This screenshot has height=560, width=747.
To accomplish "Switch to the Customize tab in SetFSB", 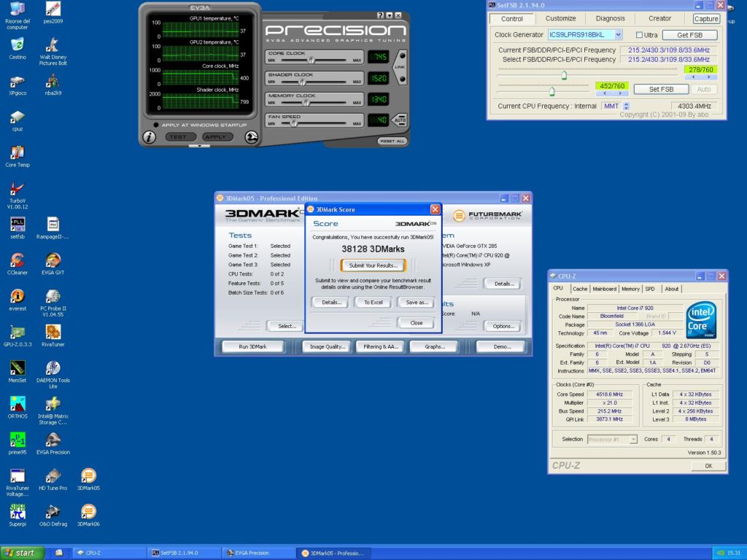I will pos(560,18).
